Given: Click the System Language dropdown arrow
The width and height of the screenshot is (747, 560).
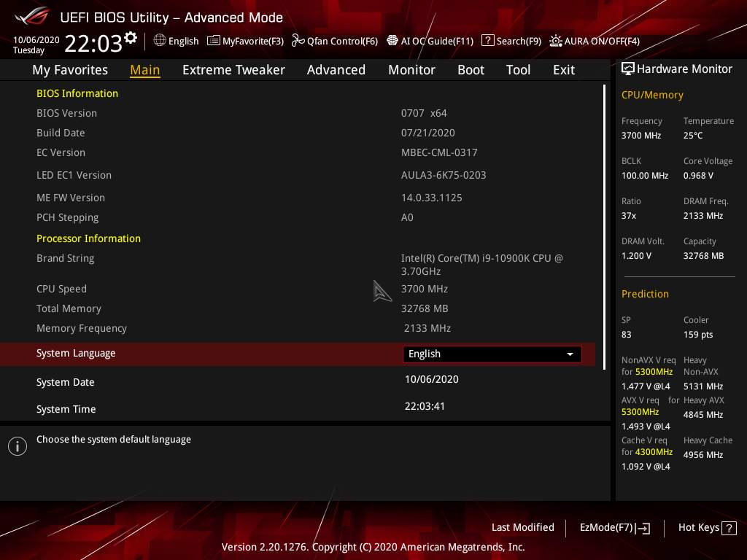Looking at the screenshot, I should pos(570,354).
